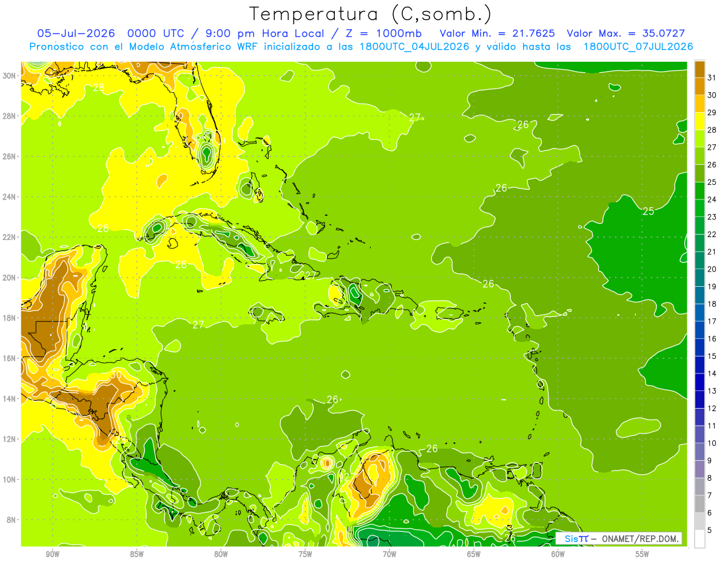Click color bar label 23

tap(712, 217)
